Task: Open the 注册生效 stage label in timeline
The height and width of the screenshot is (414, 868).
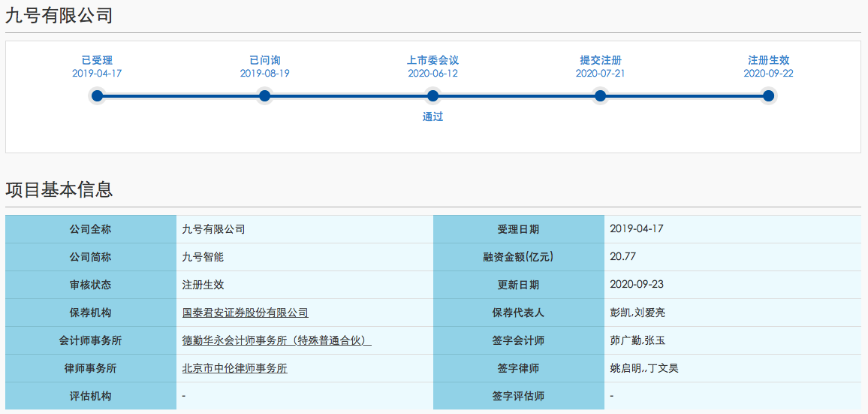Action: coord(768,60)
